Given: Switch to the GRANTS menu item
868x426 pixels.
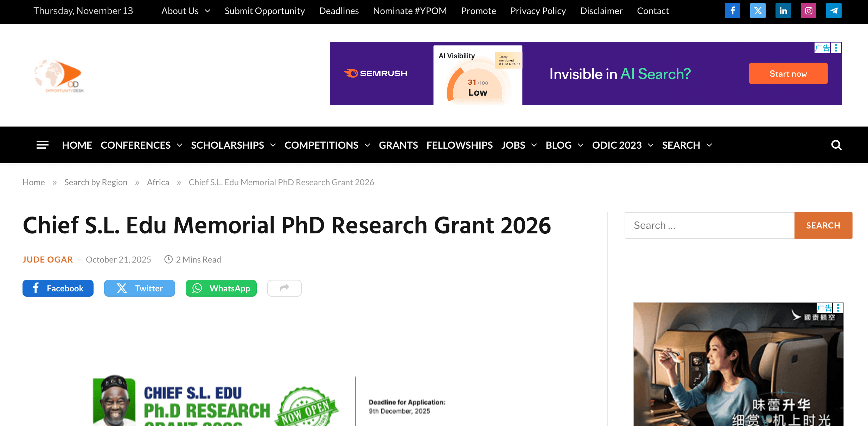Looking at the screenshot, I should (x=398, y=145).
